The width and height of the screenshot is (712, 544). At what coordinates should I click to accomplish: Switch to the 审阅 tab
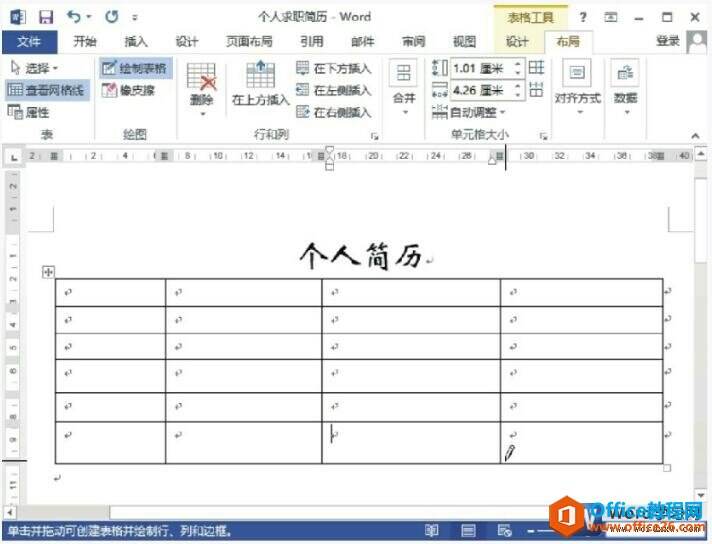pos(413,42)
